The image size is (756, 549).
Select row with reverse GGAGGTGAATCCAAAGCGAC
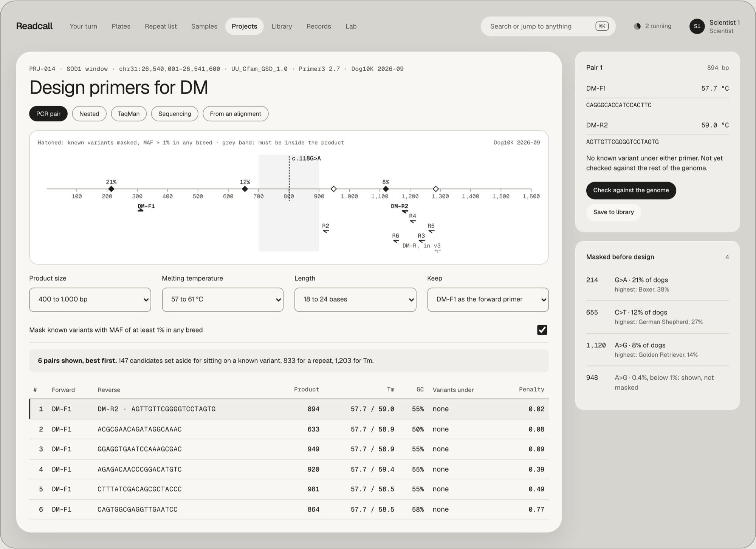[289, 449]
